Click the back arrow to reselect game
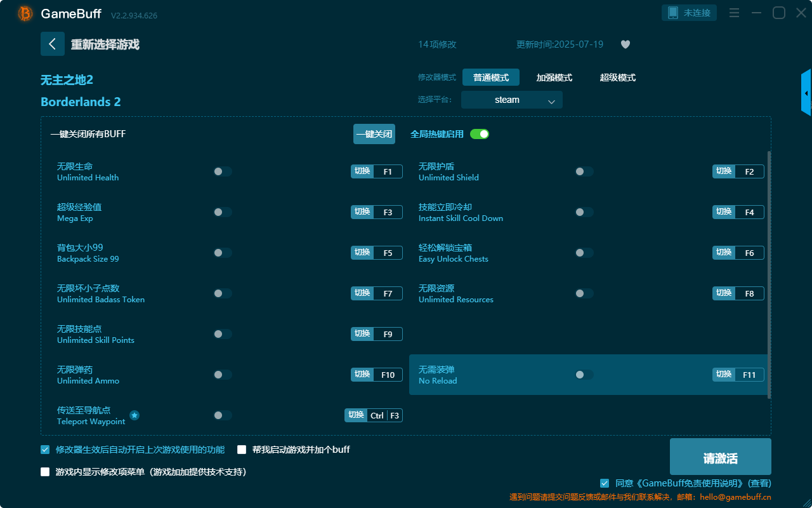 53,44
